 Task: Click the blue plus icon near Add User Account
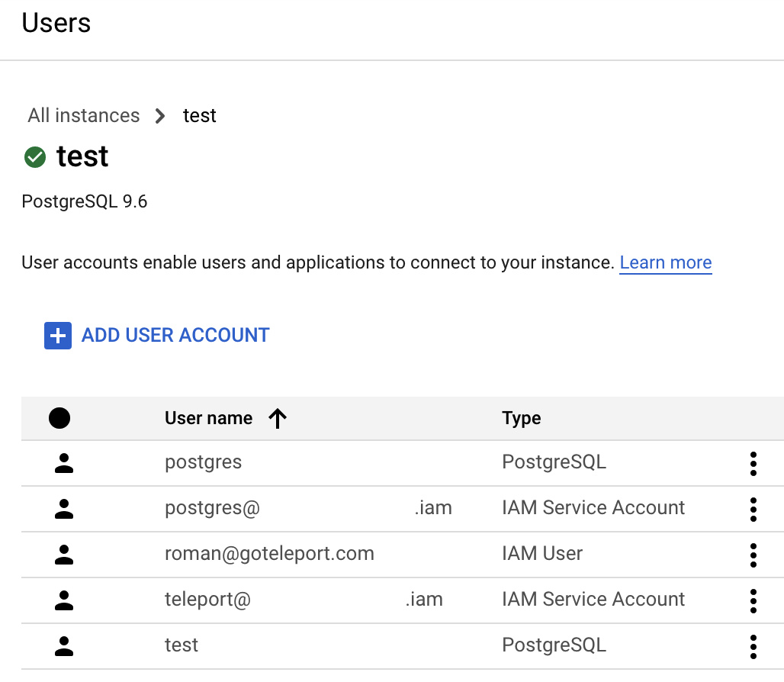click(x=57, y=335)
